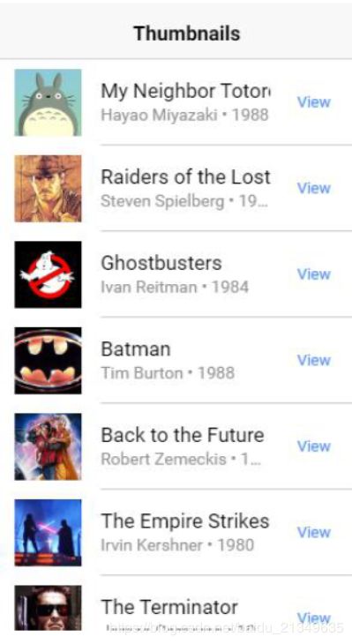Viewport: 352px width, 644px height.
Task: Click View for The Empire Strikes
Action: click(x=314, y=532)
